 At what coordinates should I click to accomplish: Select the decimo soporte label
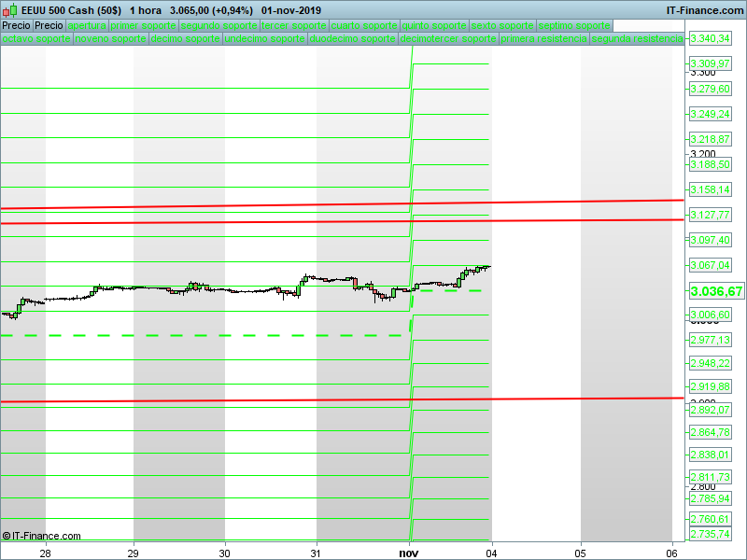(x=185, y=38)
